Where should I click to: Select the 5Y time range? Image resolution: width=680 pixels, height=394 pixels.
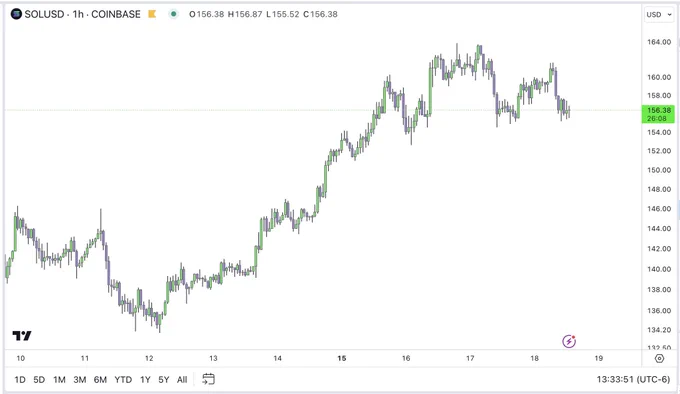[163, 380]
